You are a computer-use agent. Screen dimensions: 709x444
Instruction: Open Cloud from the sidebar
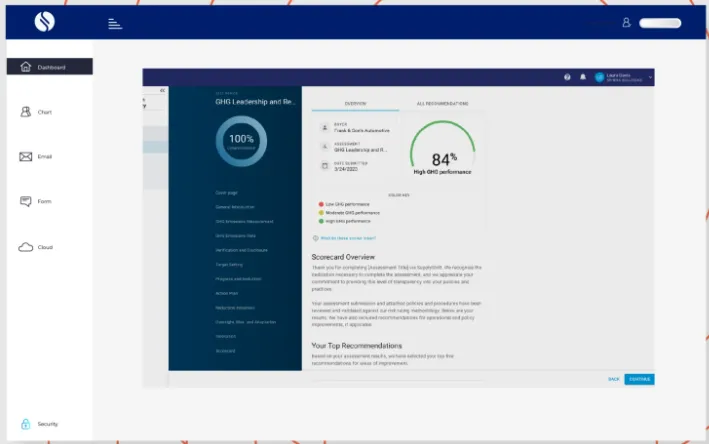click(x=26, y=247)
